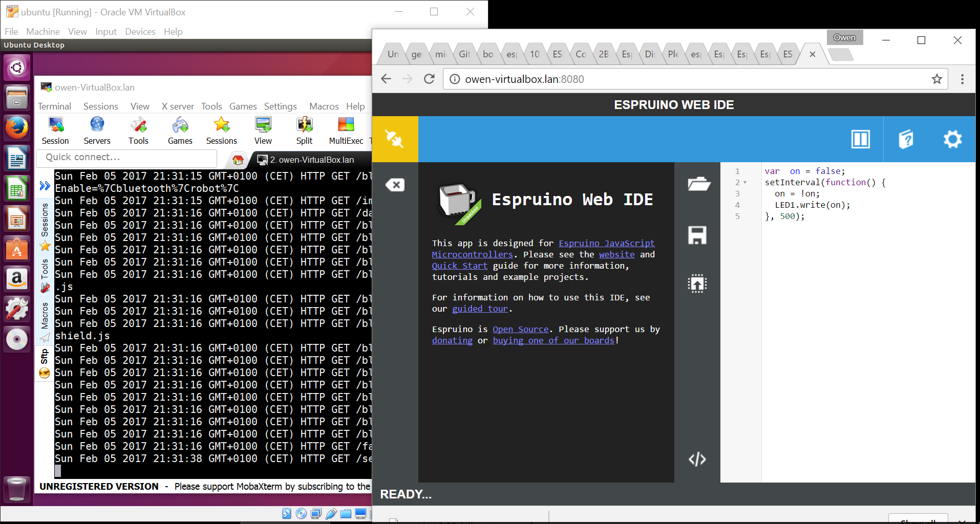Open the Quick Start guide link
The image size is (980, 524).
click(x=459, y=266)
